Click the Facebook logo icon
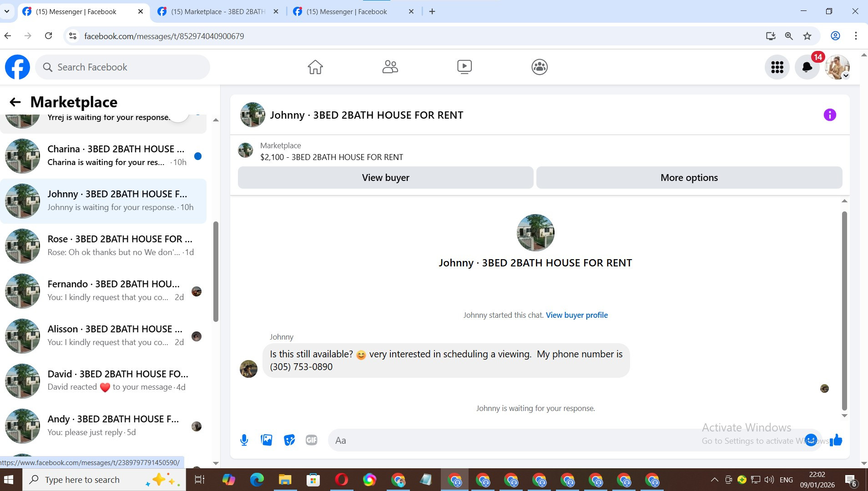 [x=17, y=67]
